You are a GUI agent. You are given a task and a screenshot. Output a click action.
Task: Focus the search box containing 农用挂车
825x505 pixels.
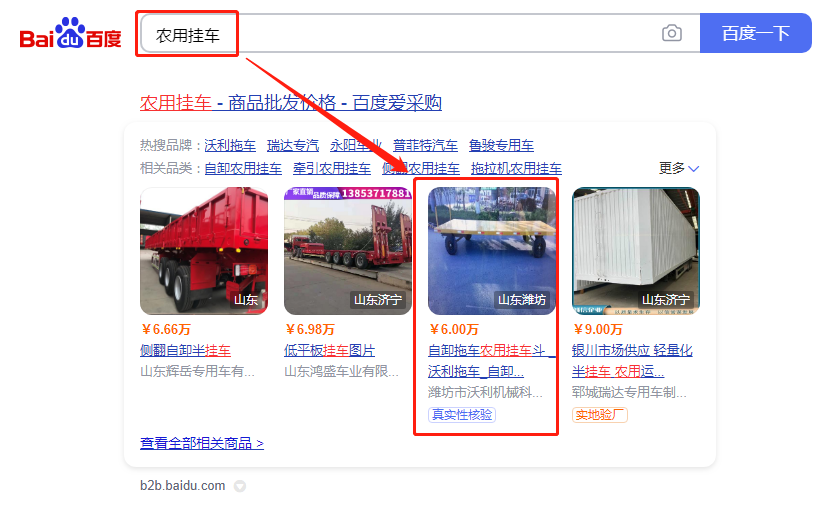pyautogui.click(x=420, y=33)
